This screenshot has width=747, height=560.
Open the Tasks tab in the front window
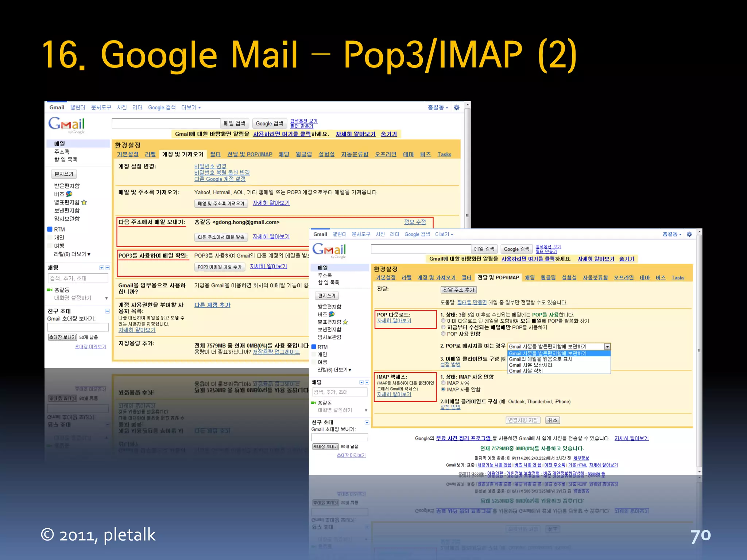678,278
